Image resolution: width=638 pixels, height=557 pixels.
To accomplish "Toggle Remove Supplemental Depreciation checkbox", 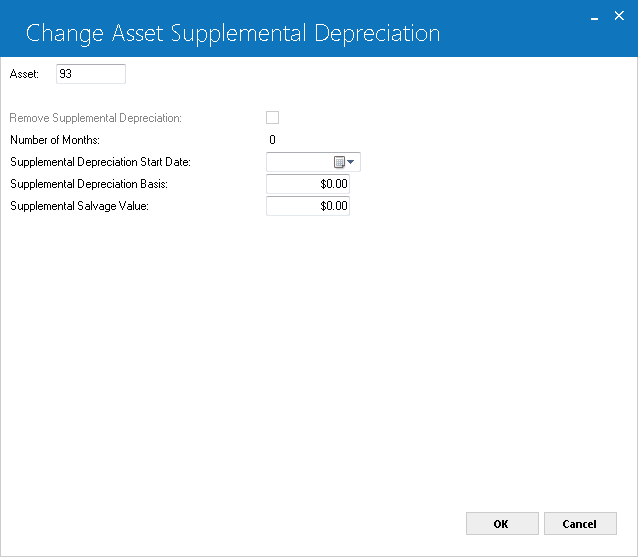I will click(272, 118).
